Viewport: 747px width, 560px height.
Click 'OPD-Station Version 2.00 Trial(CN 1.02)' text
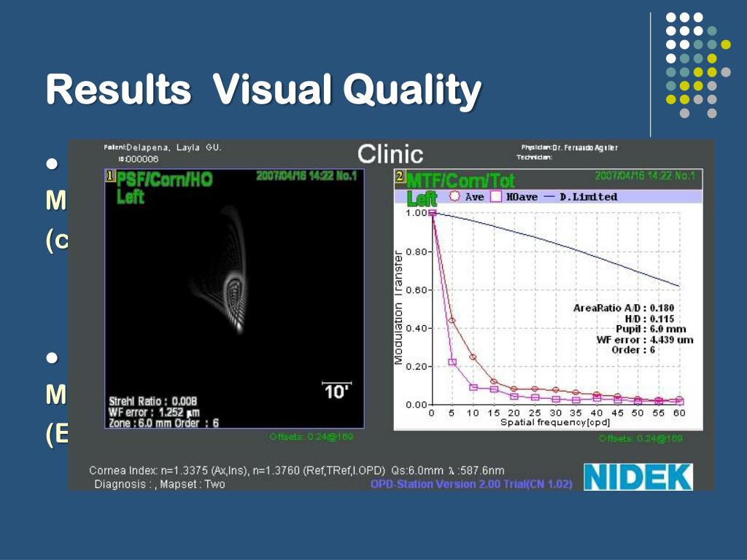click(x=471, y=484)
